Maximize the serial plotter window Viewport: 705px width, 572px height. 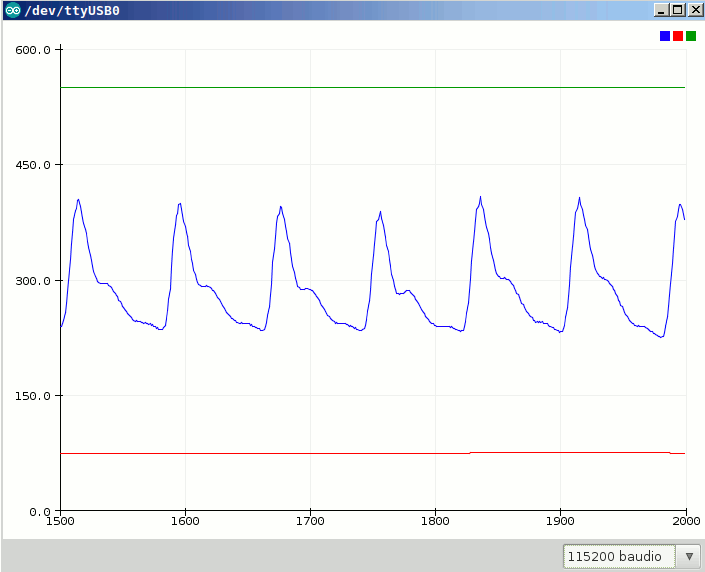point(678,10)
